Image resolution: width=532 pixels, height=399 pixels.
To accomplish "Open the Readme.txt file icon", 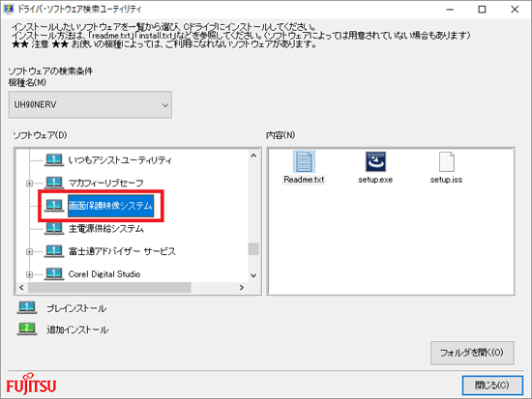I will (x=304, y=161).
